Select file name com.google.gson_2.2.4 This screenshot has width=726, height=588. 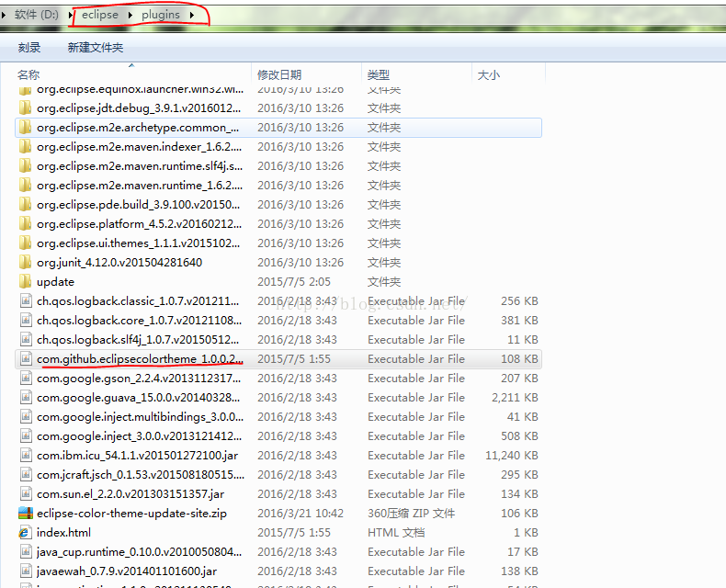click(x=139, y=379)
